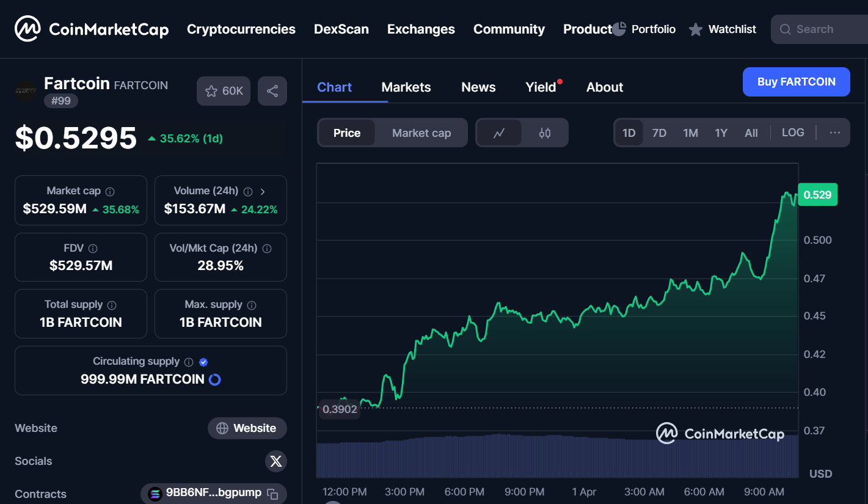The height and width of the screenshot is (504, 868).
Task: Open more chart options via ellipsis
Action: [x=835, y=132]
